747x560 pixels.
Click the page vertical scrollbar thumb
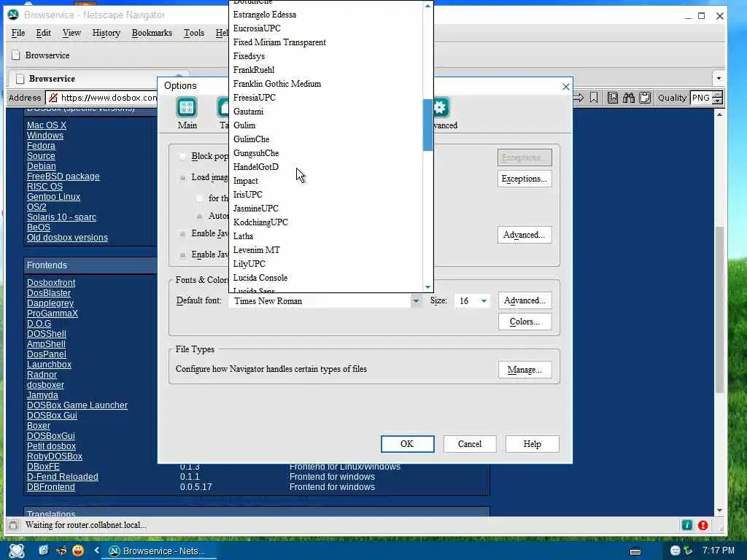(719, 309)
